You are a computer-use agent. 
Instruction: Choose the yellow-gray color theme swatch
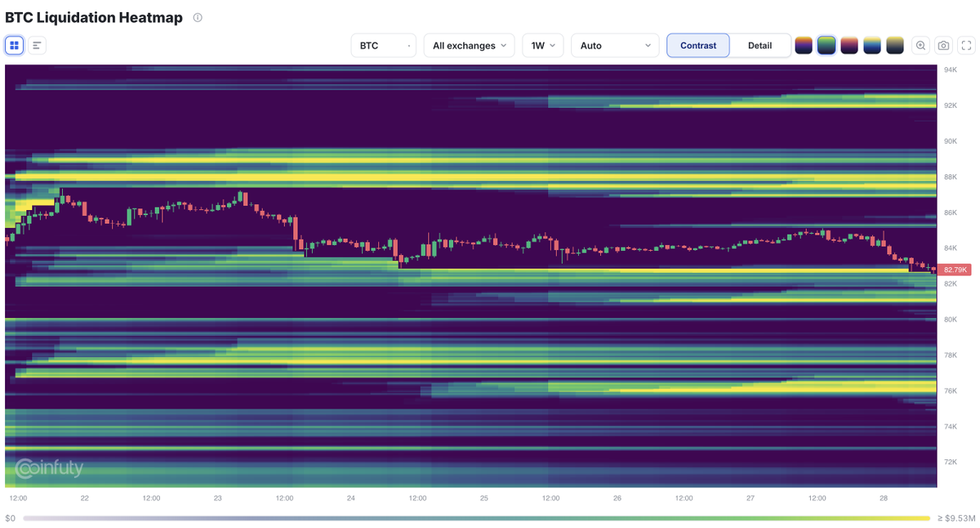click(x=895, y=46)
